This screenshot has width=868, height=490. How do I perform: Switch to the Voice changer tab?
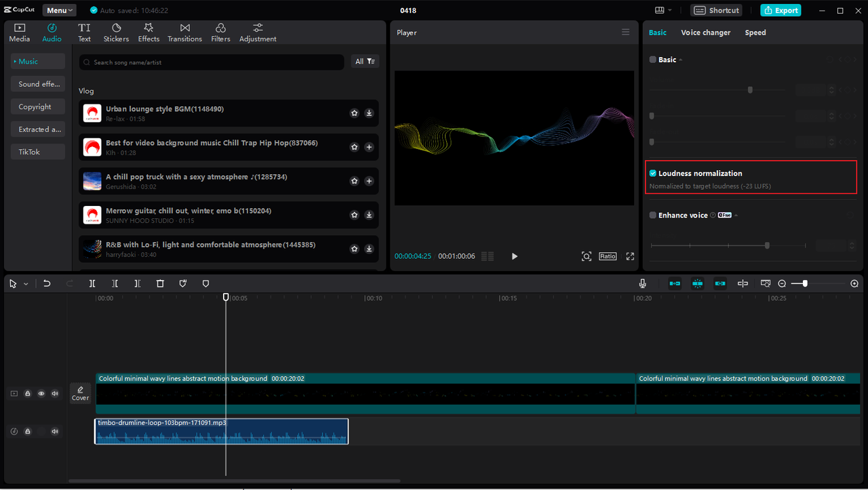tap(705, 32)
